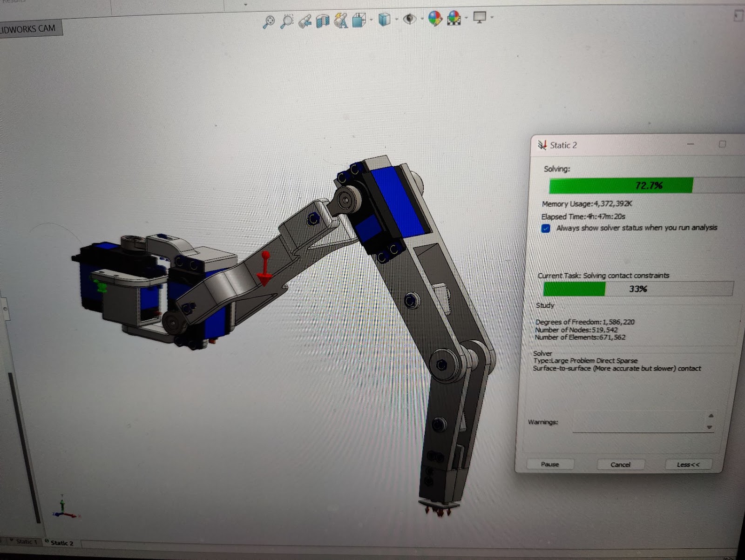Screen dimensions: 745x560
Task: Click the Current Task 33% progress bar
Action: (x=638, y=289)
